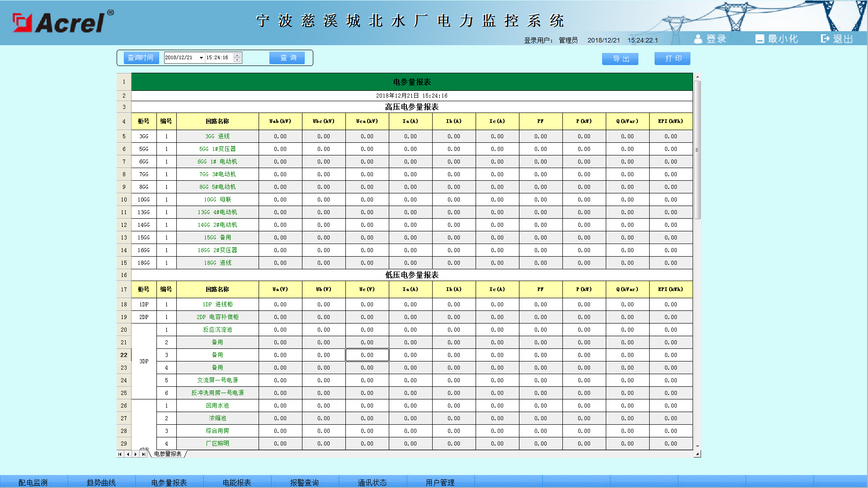Click the 登录 login user icon

click(698, 39)
